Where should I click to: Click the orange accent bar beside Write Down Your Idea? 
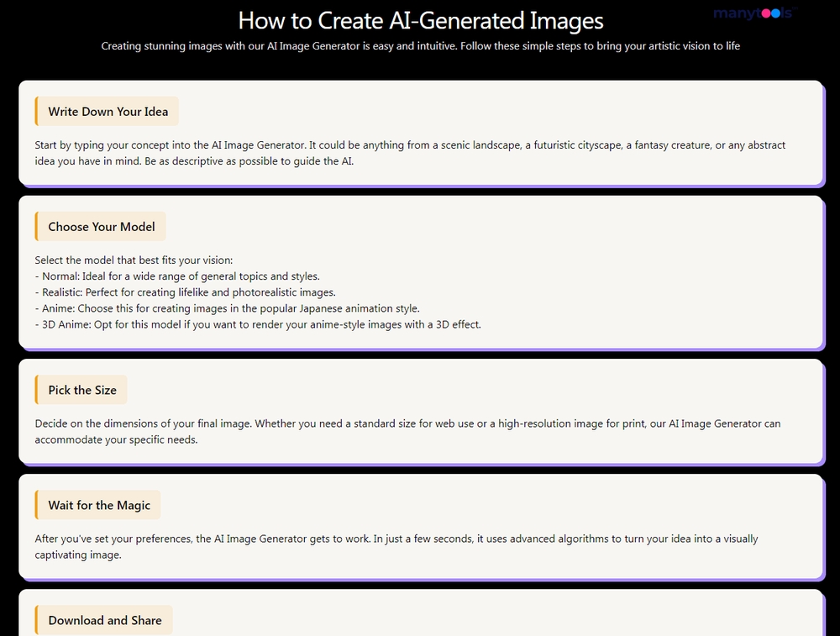pyautogui.click(x=36, y=111)
